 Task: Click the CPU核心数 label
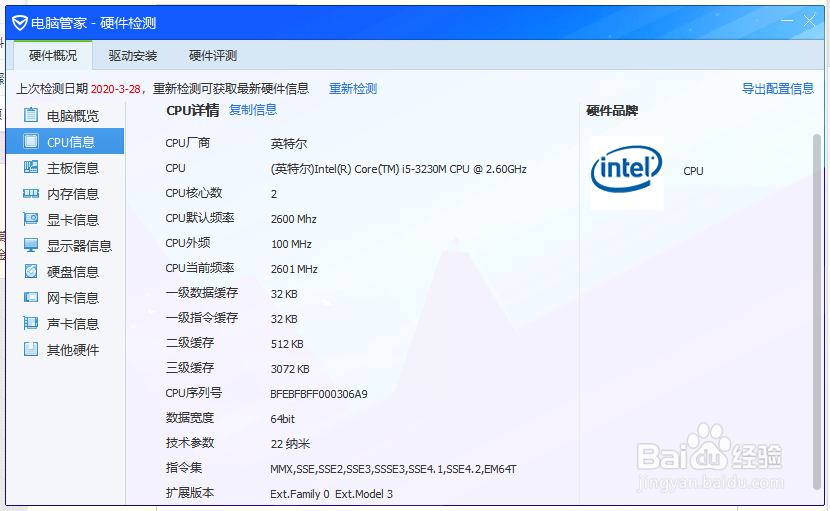coord(194,193)
